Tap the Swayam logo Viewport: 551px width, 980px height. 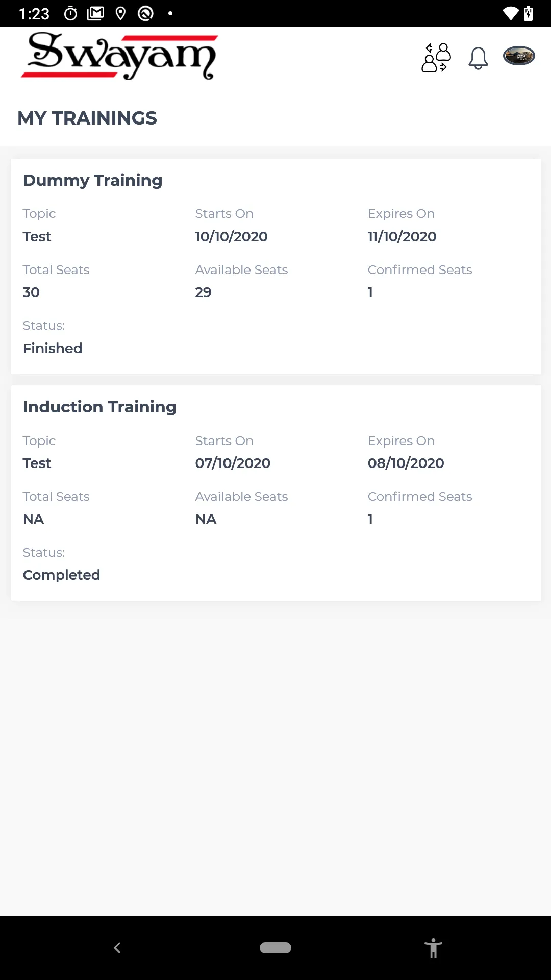coord(120,56)
